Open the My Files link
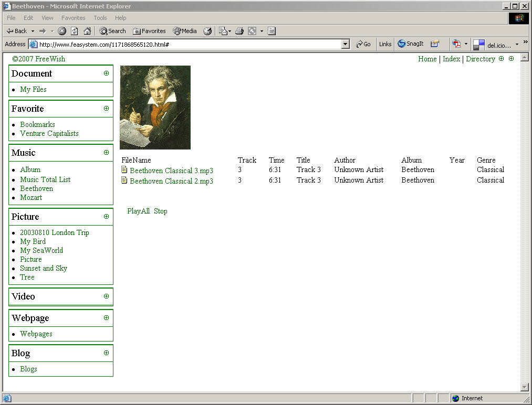Image resolution: width=532 pixels, height=405 pixels. (x=33, y=90)
